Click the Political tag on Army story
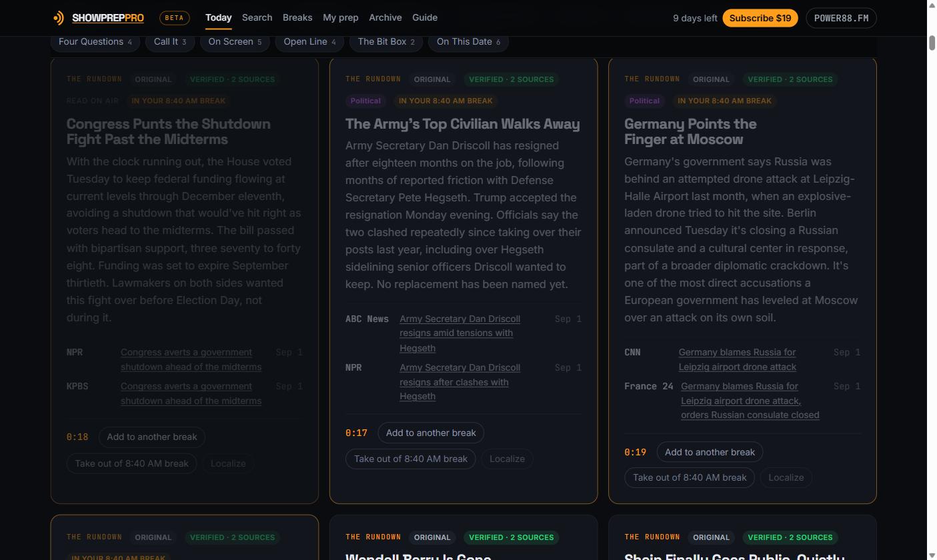Viewport: 937px width, 560px height. [365, 101]
